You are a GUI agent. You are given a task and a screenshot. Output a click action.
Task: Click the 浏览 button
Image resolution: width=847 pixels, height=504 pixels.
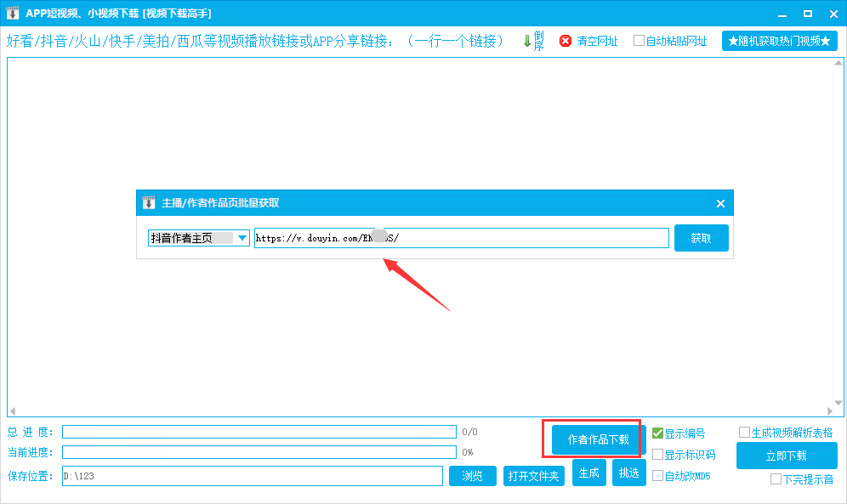click(472, 476)
